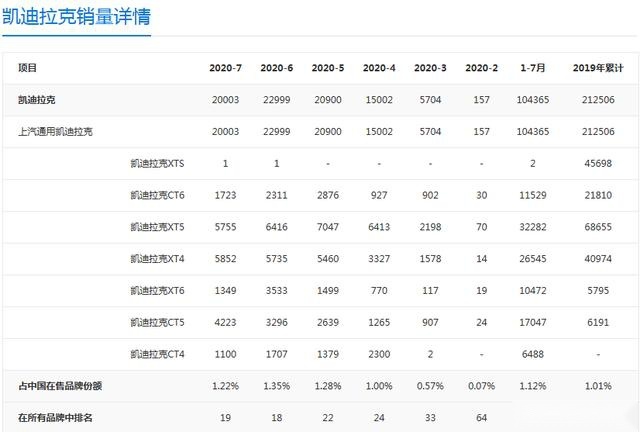The height and width of the screenshot is (432, 640).
Task: Select the 2020-2 column header
Action: 482,68
